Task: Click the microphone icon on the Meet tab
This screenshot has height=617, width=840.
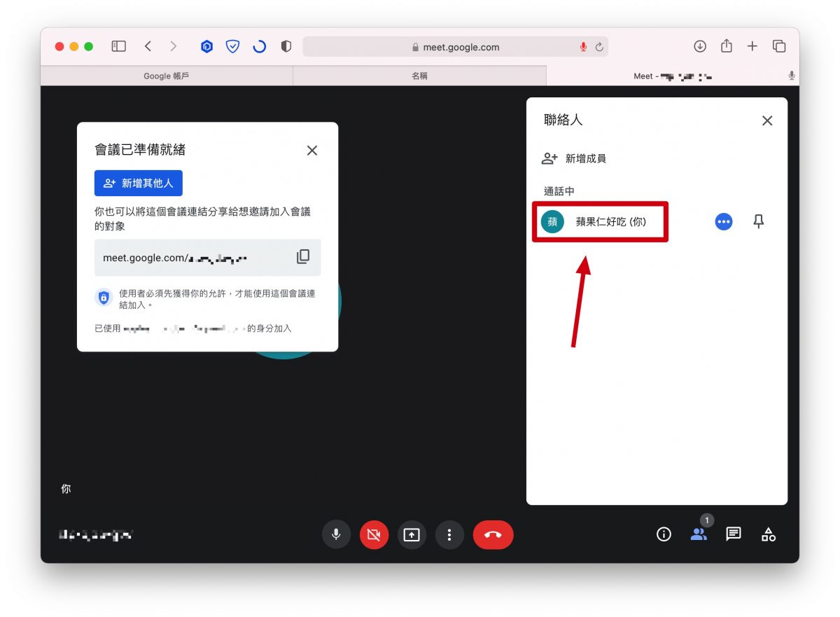Action: (x=792, y=76)
